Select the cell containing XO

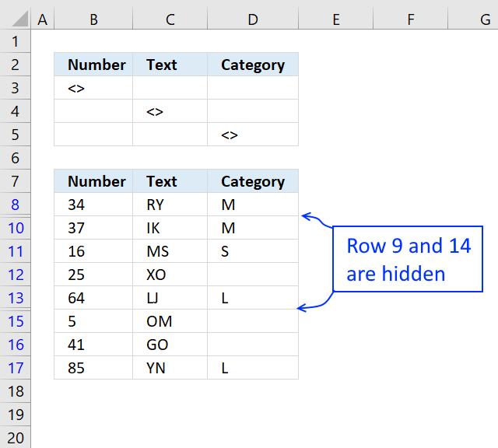pos(170,275)
